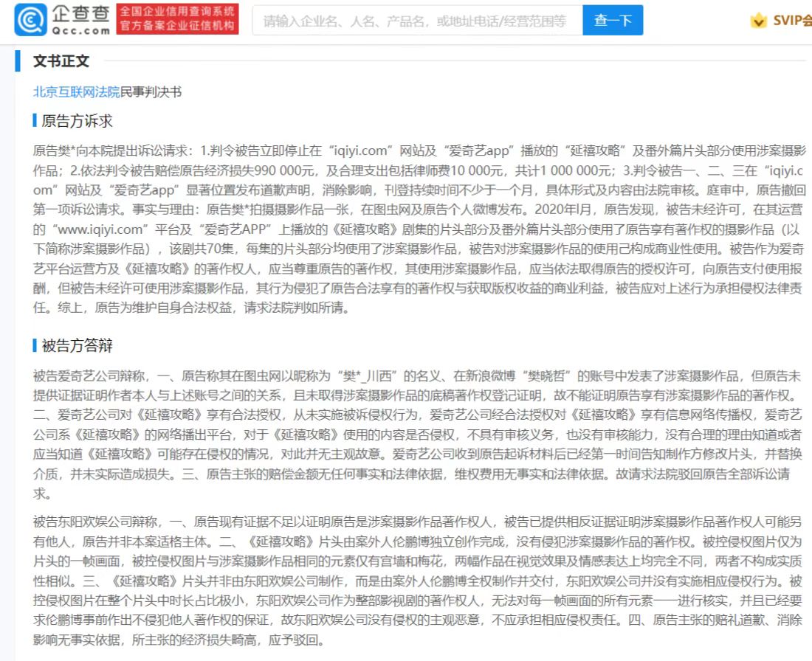The height and width of the screenshot is (661, 812).
Task: Click the red 全国企业信用查询系统 banner
Action: [x=178, y=20]
